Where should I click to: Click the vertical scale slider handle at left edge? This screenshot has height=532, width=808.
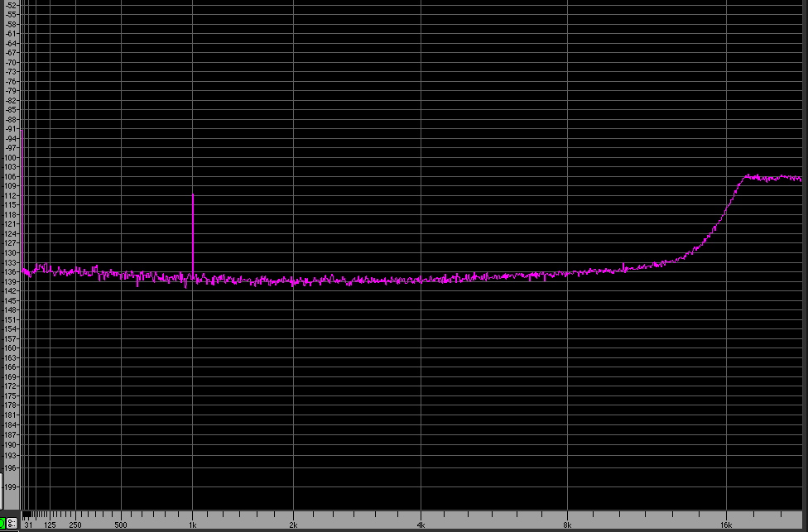(1, 491)
